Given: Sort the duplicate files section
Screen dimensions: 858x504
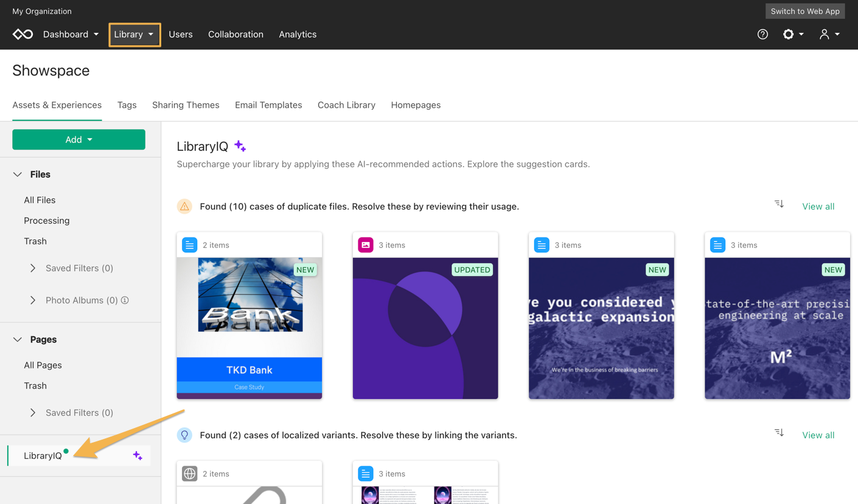Looking at the screenshot, I should click(x=779, y=204).
